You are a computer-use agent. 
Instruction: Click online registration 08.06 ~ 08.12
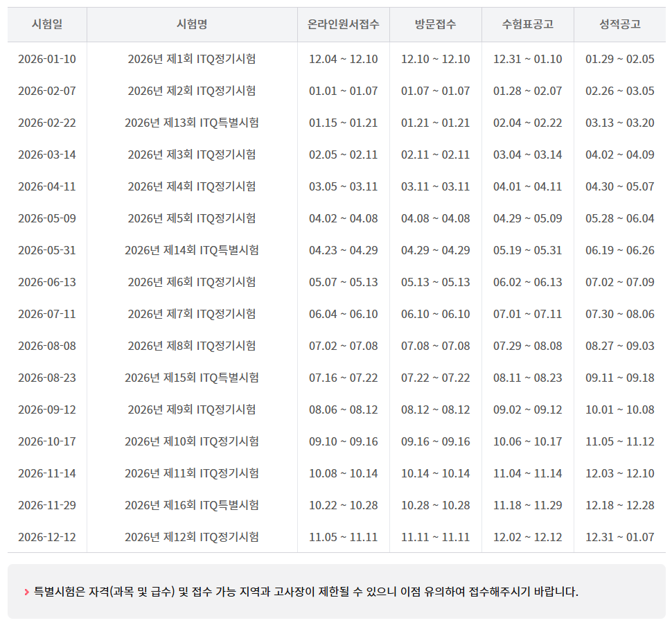click(x=344, y=410)
